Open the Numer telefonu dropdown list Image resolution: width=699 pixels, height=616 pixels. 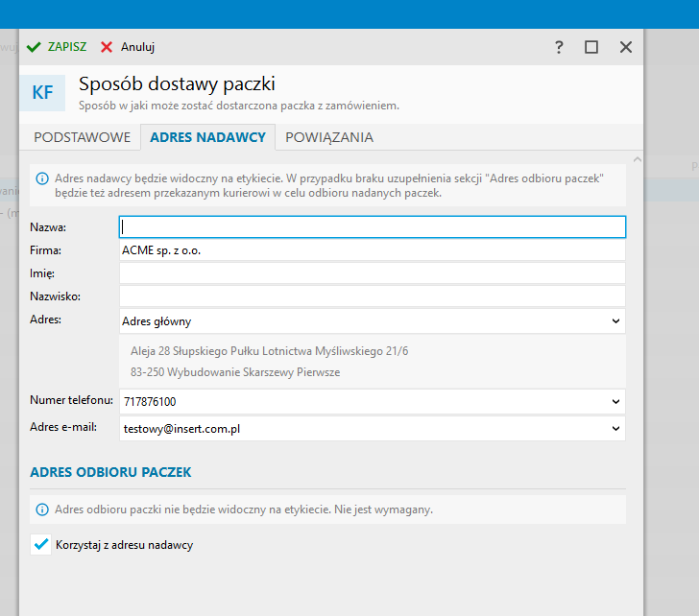(615, 401)
